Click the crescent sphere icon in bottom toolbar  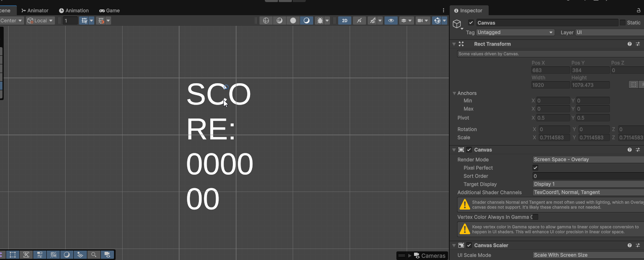[67, 255]
